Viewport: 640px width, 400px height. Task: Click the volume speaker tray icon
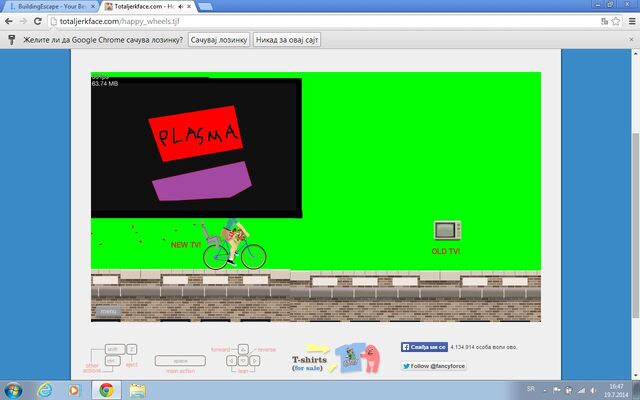click(x=593, y=391)
